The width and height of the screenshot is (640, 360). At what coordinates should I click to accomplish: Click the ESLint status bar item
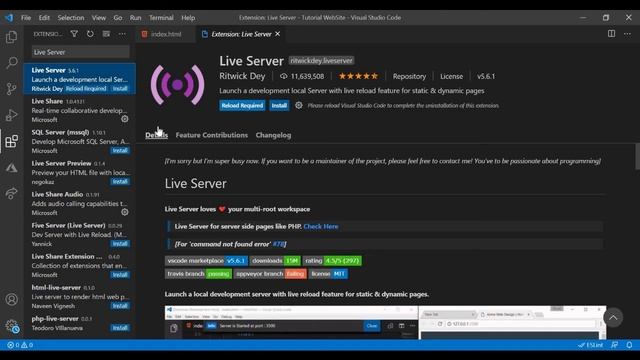[x=591, y=345]
